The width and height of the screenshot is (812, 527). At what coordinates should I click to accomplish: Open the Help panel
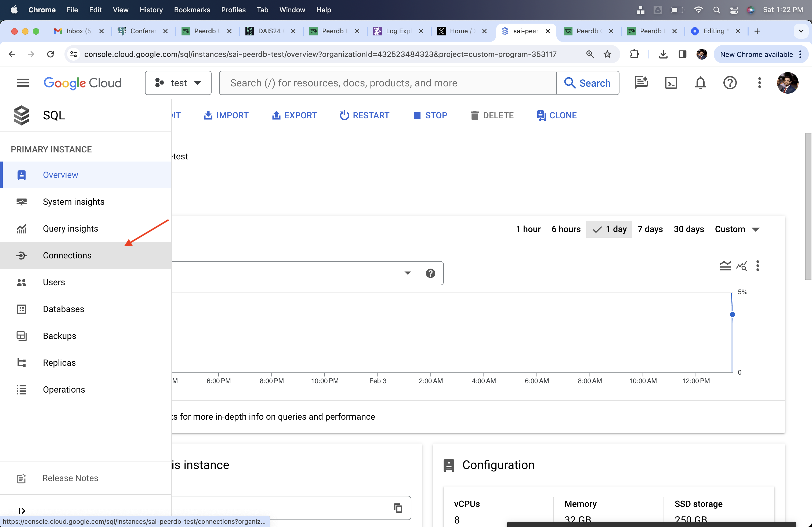[x=730, y=82]
